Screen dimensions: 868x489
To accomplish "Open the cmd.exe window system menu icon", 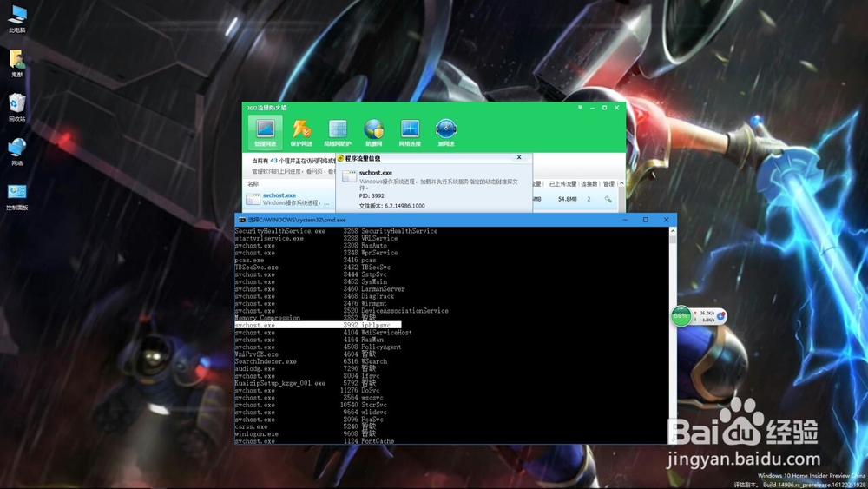I will 242,220.
